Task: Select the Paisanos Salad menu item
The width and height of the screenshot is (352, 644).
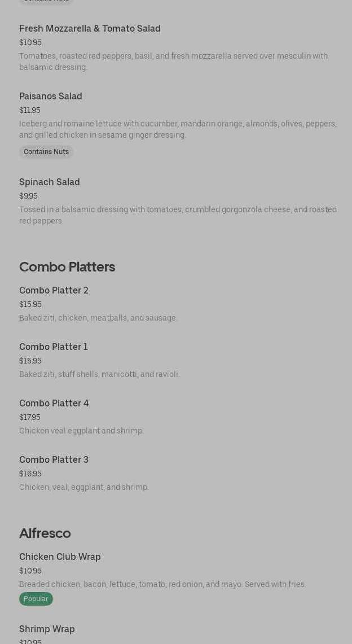Action: click(x=51, y=97)
